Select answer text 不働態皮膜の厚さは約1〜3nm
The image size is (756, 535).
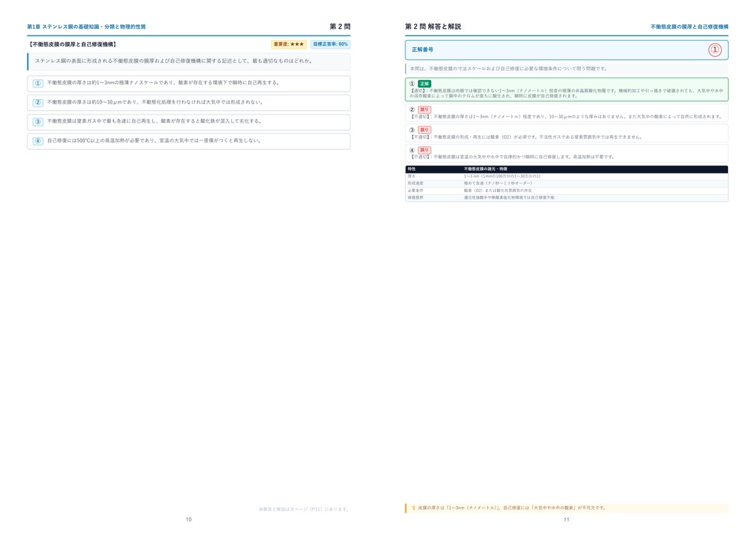pyautogui.click(x=163, y=83)
